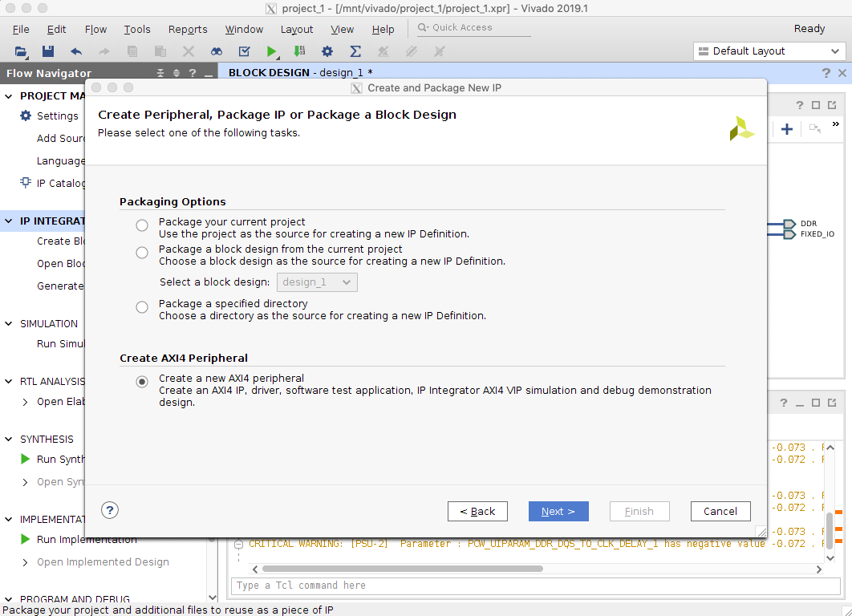852x616 pixels.
Task: Select Package your current project option
Action: click(142, 225)
